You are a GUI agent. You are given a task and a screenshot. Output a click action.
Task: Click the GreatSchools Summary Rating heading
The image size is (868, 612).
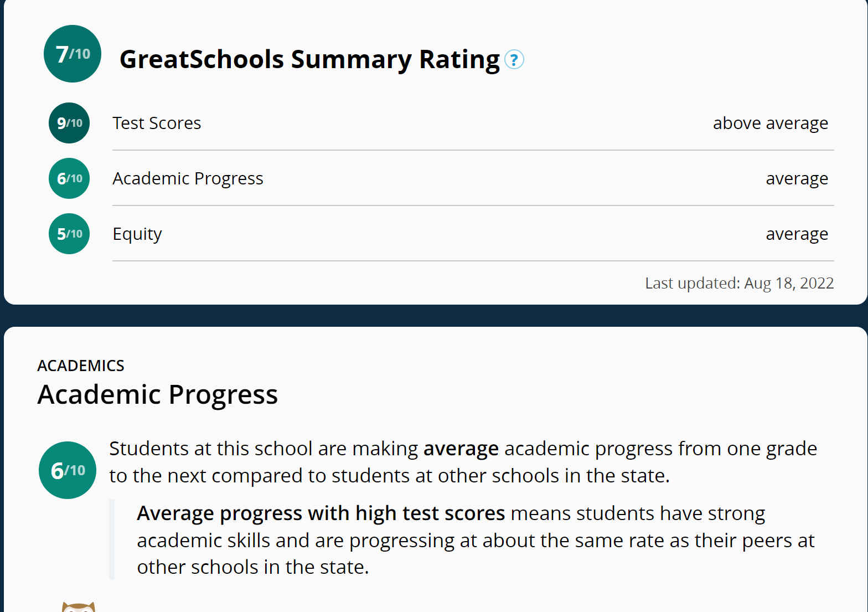coord(309,59)
